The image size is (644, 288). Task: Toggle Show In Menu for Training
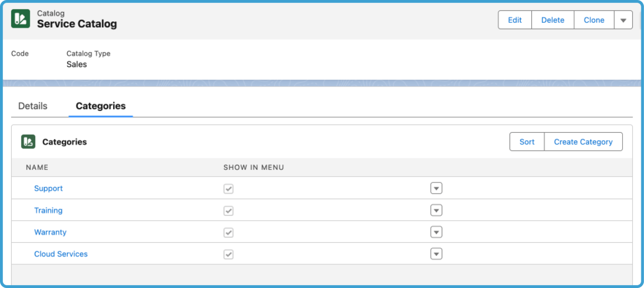click(x=229, y=211)
